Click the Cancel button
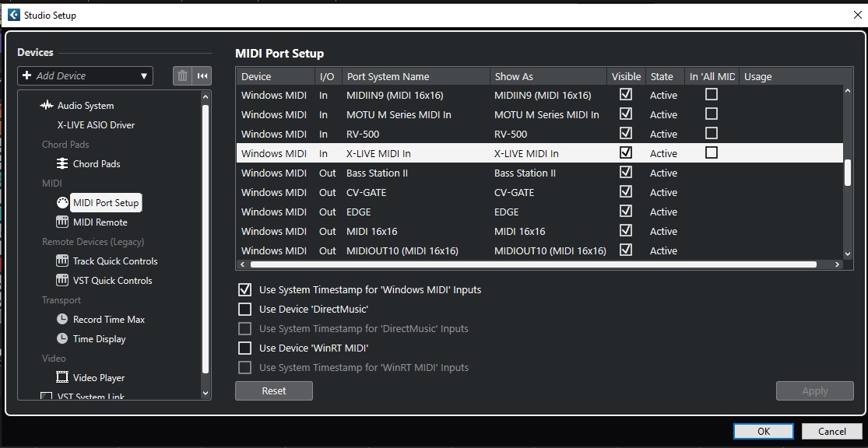 pyautogui.click(x=832, y=432)
